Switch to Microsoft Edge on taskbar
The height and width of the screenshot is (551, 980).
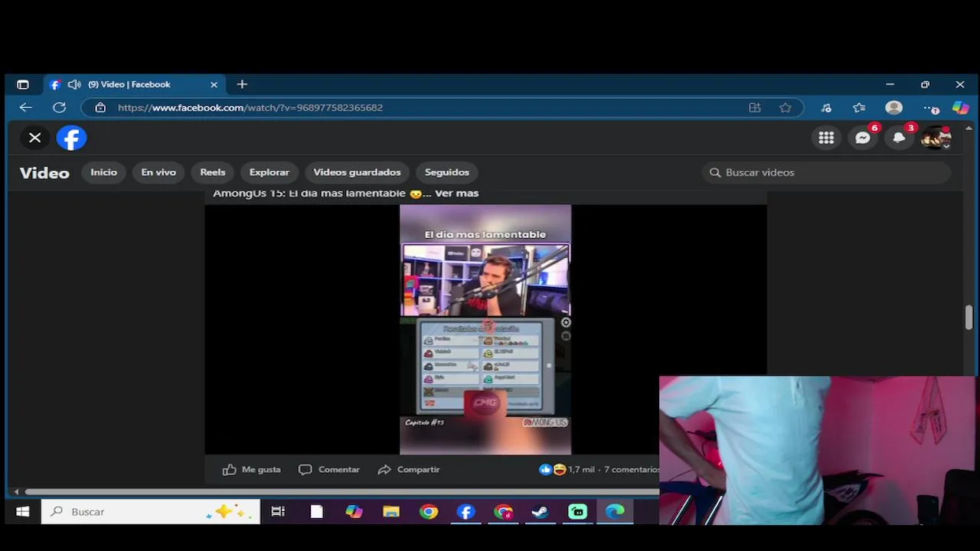[616, 512]
